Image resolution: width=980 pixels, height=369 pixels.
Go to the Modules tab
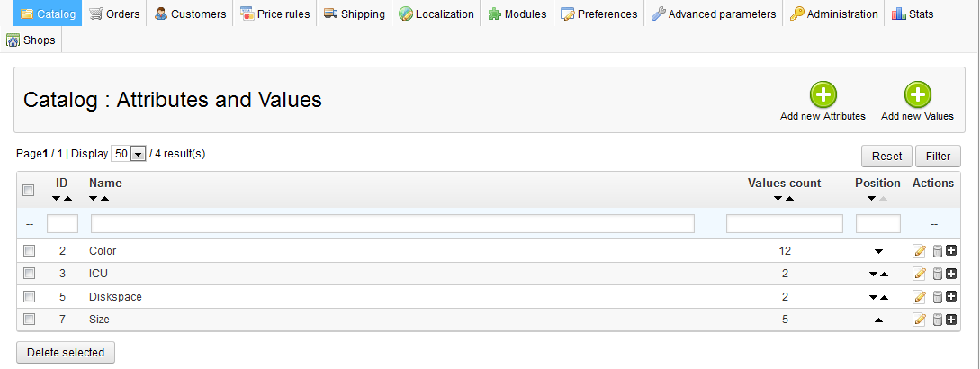(517, 14)
